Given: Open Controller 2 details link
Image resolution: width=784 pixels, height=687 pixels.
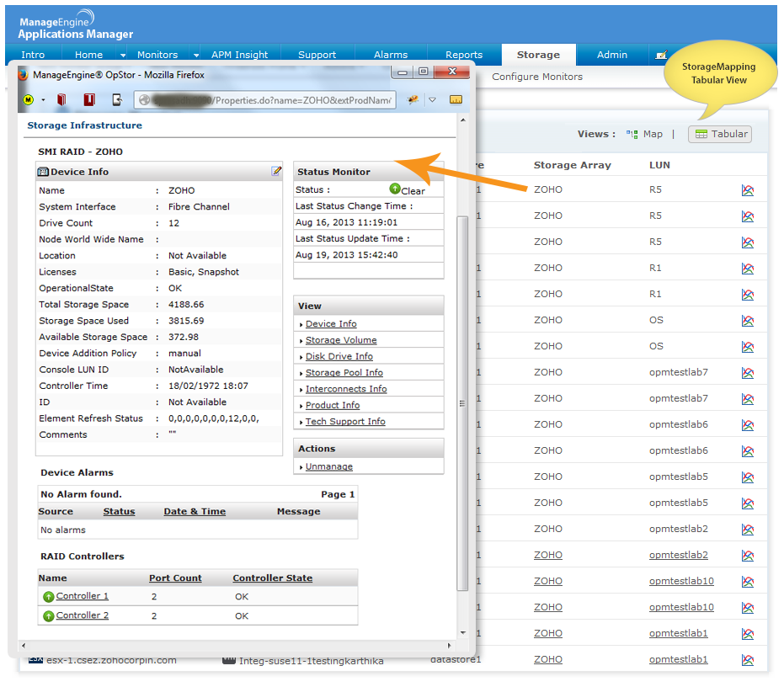Looking at the screenshot, I should (82, 615).
